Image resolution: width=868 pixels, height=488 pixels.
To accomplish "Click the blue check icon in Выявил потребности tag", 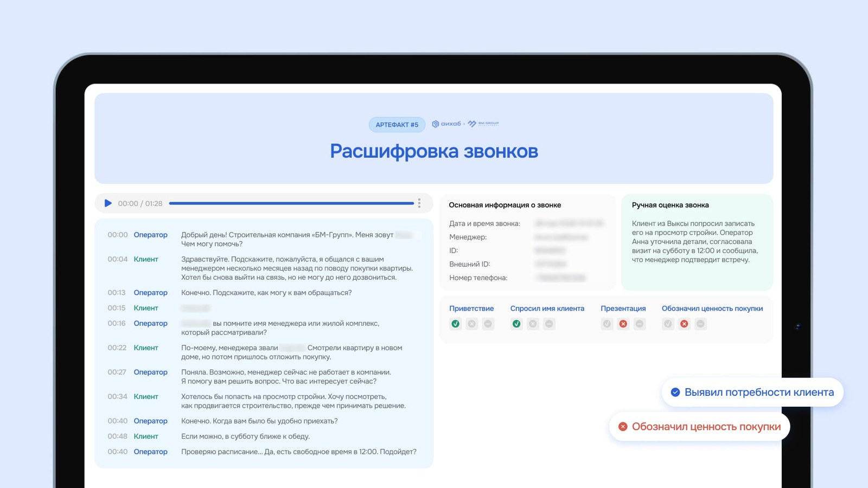I will point(675,392).
